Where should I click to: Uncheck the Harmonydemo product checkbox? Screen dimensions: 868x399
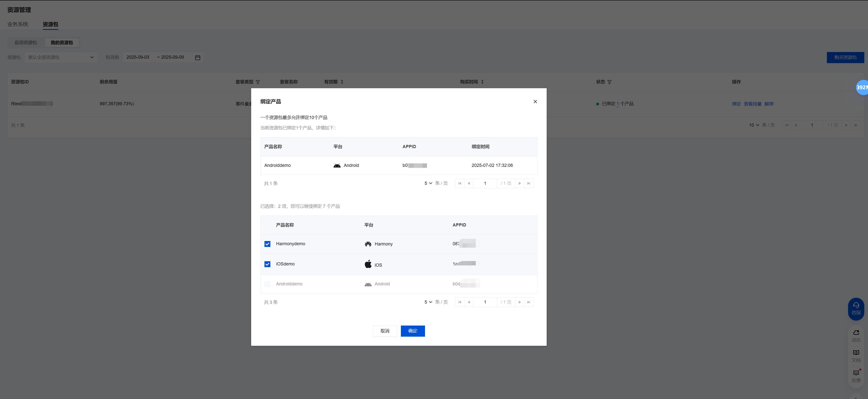pyautogui.click(x=267, y=244)
